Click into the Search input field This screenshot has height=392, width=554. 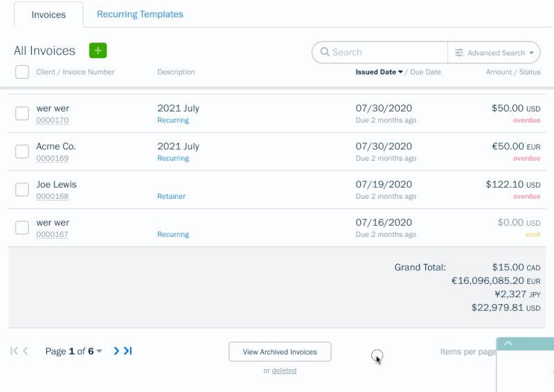coord(388,52)
